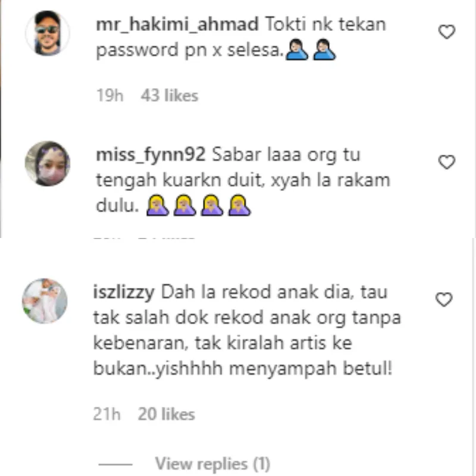Like iszlizzy's comment using the heart
The height and width of the screenshot is (476, 476).
click(x=444, y=299)
